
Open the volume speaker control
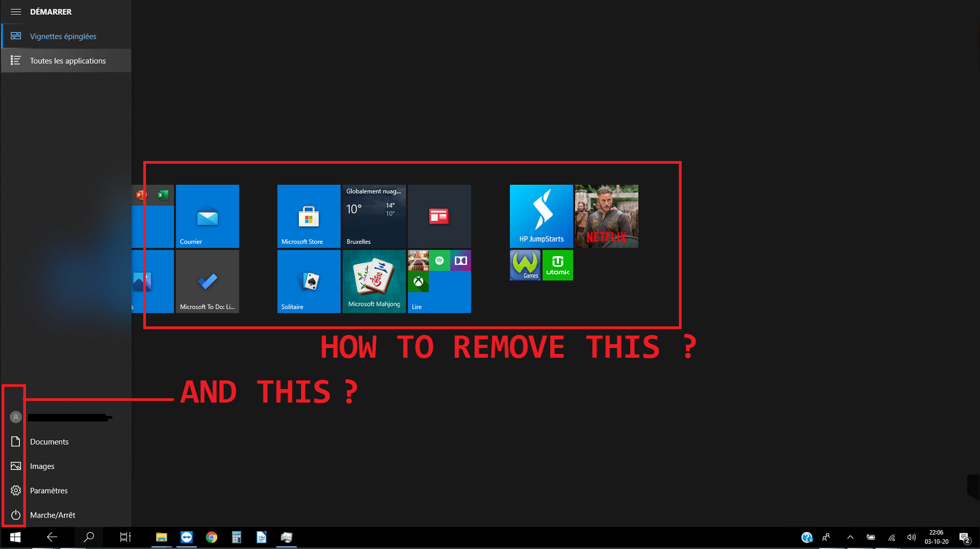click(911, 537)
